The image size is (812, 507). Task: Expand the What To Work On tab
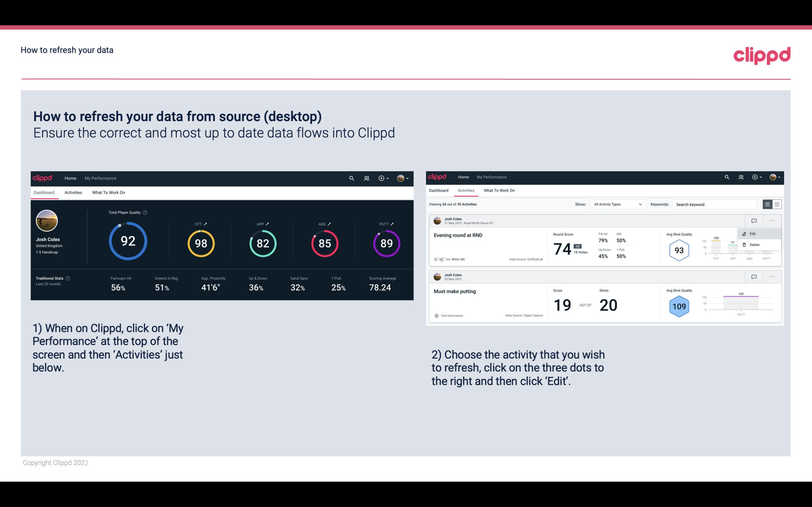pyautogui.click(x=108, y=192)
